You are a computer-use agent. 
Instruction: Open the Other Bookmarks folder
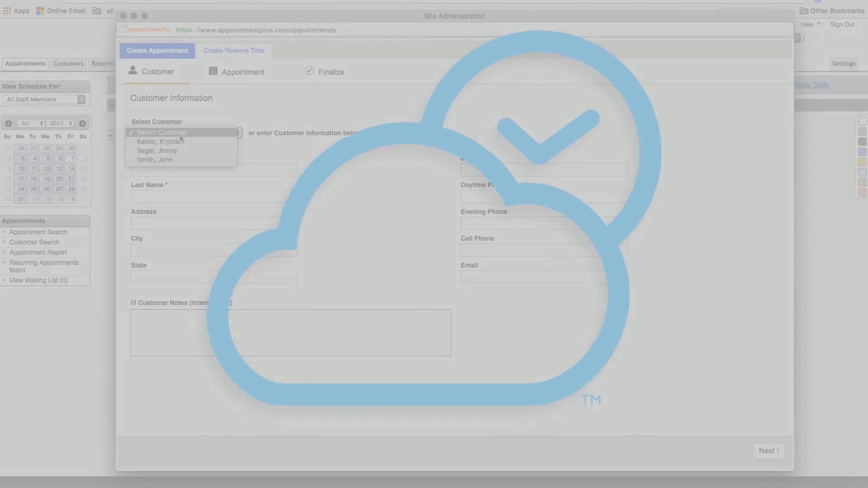pyautogui.click(x=832, y=11)
